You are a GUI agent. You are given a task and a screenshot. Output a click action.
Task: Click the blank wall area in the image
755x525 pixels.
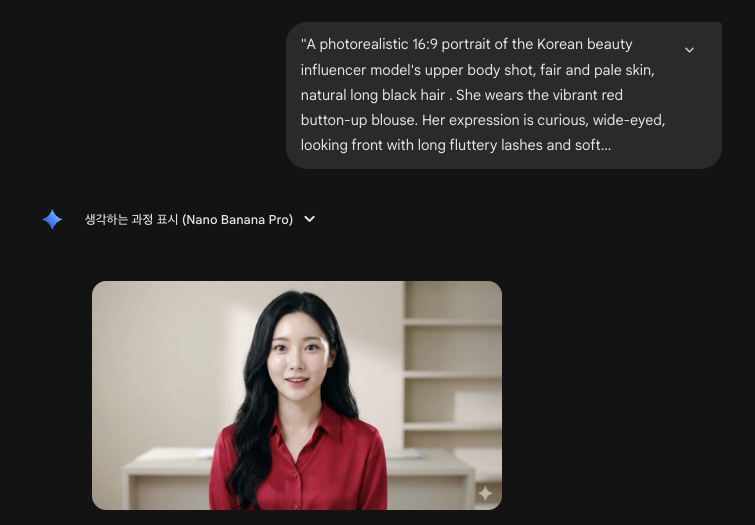[x=164, y=356]
